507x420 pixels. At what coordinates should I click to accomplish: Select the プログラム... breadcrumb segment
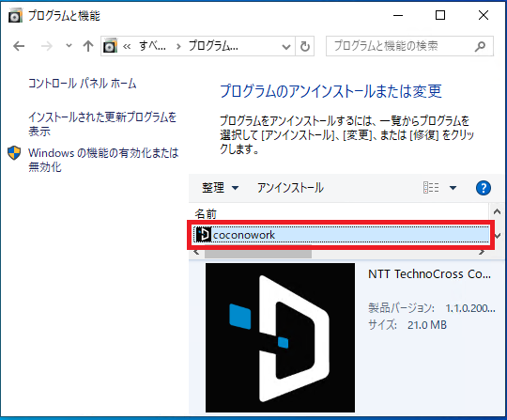coord(213,46)
